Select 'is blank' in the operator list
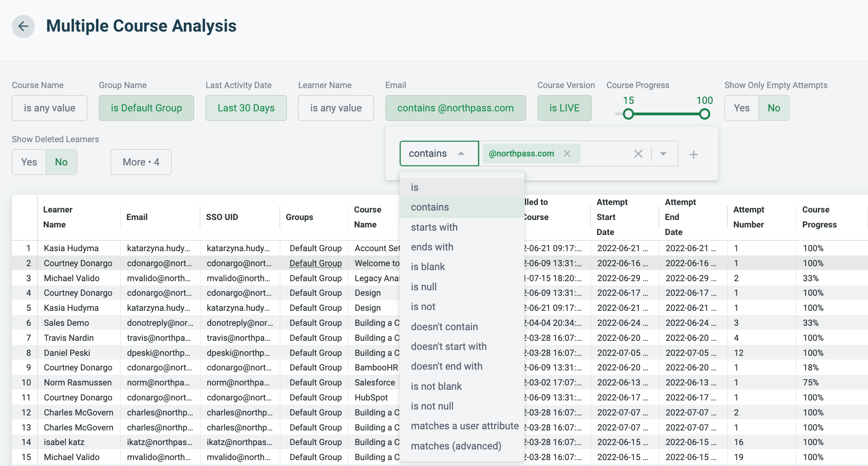The height and width of the screenshot is (466, 868). coord(428,267)
